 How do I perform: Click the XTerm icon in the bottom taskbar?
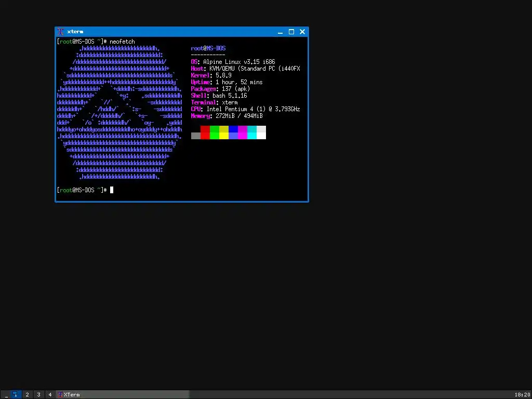coord(60,395)
